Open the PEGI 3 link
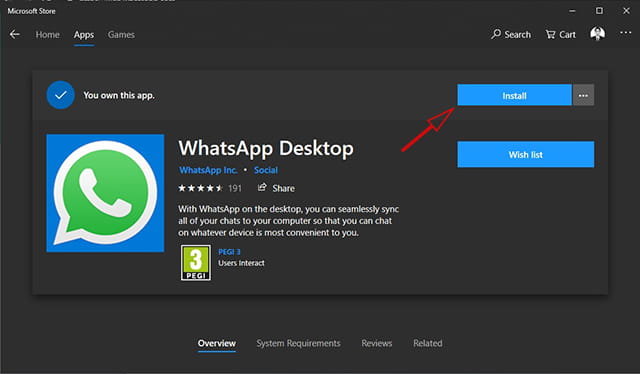This screenshot has width=640, height=374. coord(229,252)
